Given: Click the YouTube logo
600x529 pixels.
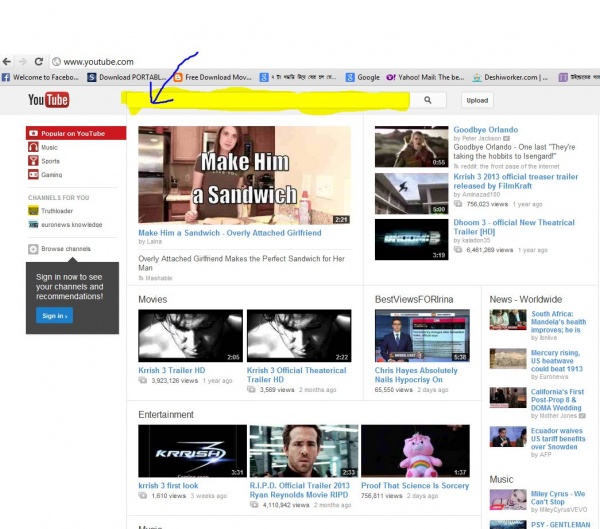Looking at the screenshot, I should pyautogui.click(x=48, y=100).
